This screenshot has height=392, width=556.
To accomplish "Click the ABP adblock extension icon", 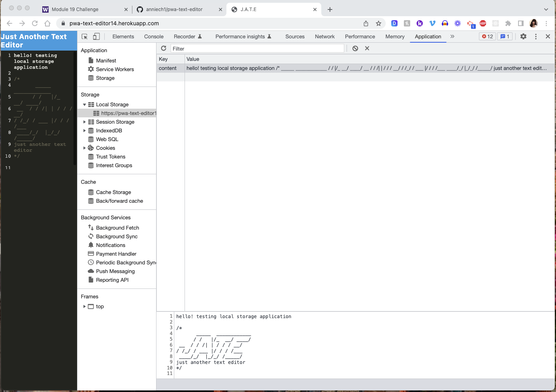I will (x=482, y=23).
